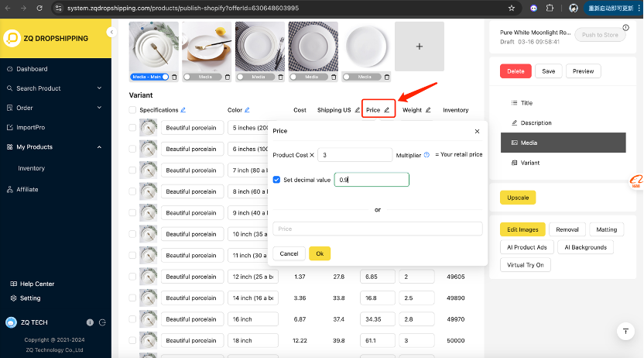Click the Virtual Try On button
The width and height of the screenshot is (644, 358).
coord(526,265)
